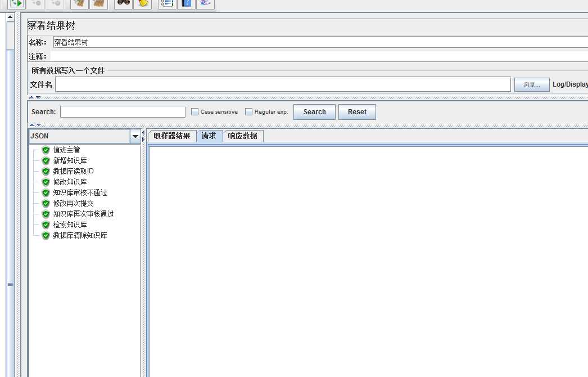Expand search panel with down arrow above JSON
The height and width of the screenshot is (377, 588).
coord(38,125)
